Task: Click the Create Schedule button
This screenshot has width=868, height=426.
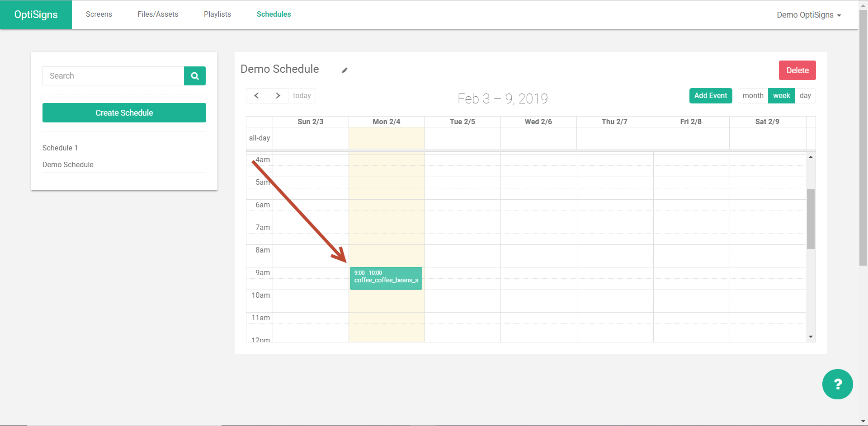Action: 124,113
